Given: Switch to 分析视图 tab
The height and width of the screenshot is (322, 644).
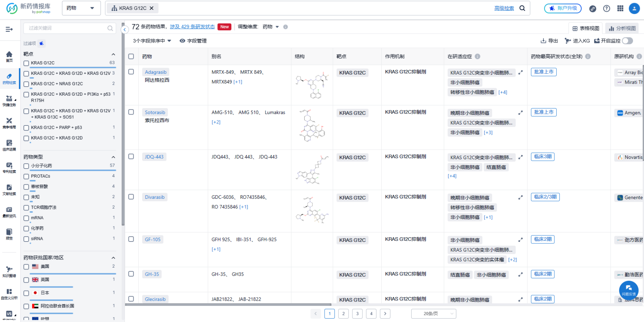Looking at the screenshot, I should [x=622, y=28].
